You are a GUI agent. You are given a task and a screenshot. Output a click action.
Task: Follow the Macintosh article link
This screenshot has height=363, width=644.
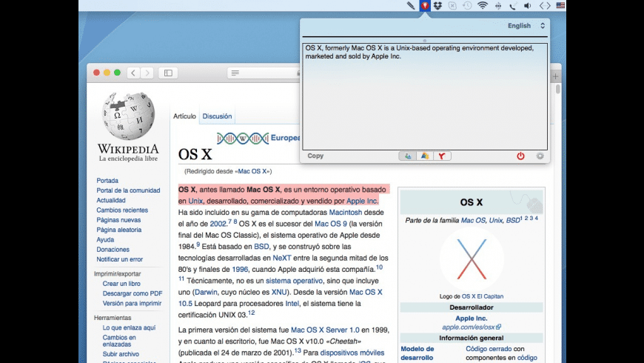[346, 213]
